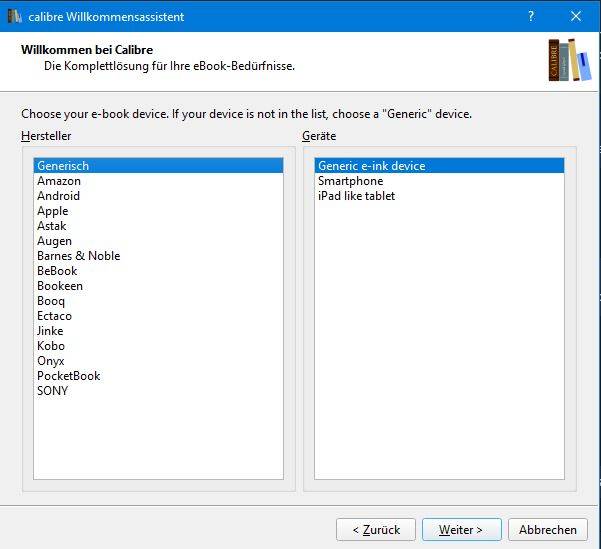Pick SONY as manufacturer
Screen dimensions: 601x549
158,391
